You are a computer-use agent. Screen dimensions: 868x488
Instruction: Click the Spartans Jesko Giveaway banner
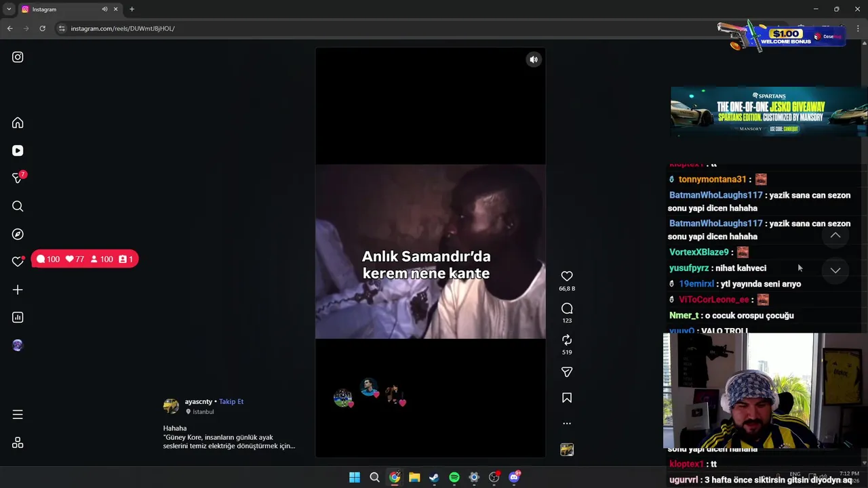click(x=769, y=112)
